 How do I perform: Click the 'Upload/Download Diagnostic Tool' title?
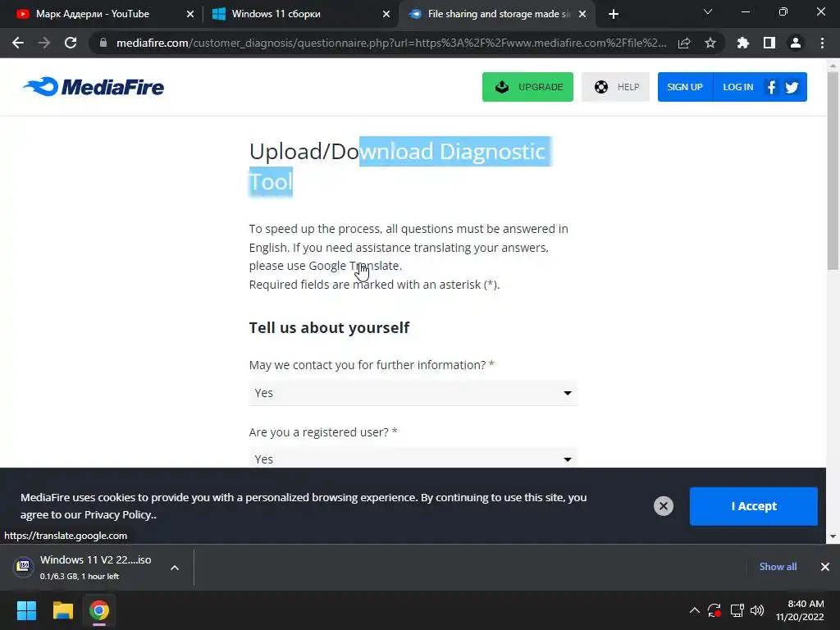400,166
